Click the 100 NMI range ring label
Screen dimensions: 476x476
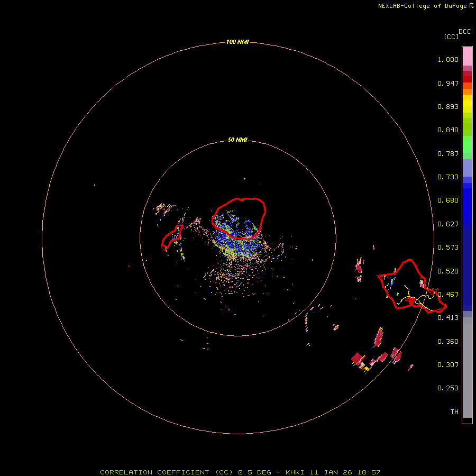coord(237,42)
